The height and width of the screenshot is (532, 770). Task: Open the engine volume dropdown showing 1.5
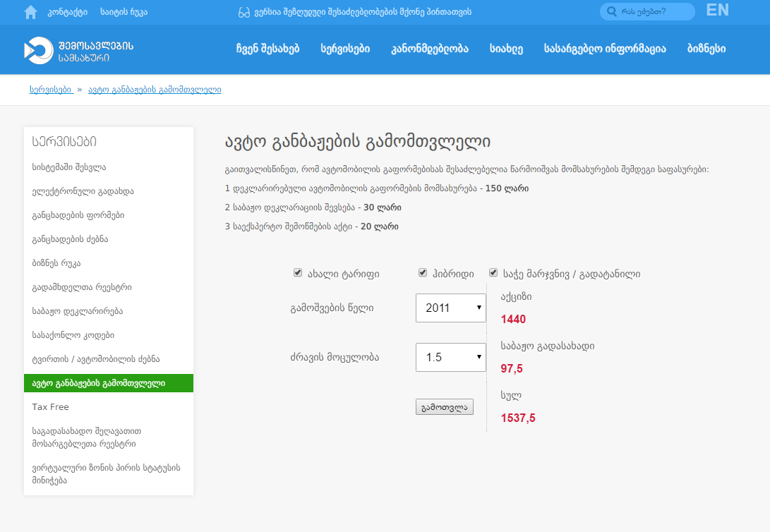[x=451, y=357]
